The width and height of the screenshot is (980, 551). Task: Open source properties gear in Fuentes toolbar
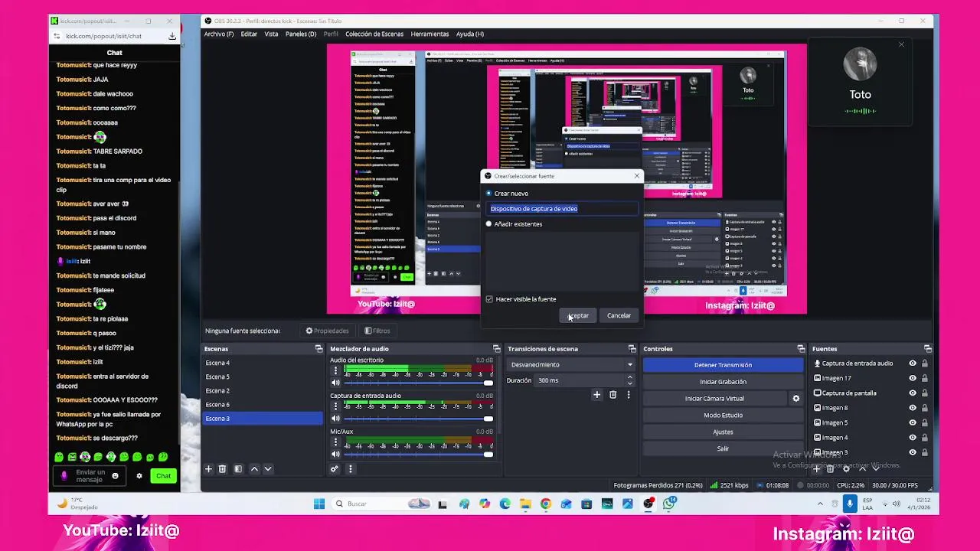pos(846,469)
